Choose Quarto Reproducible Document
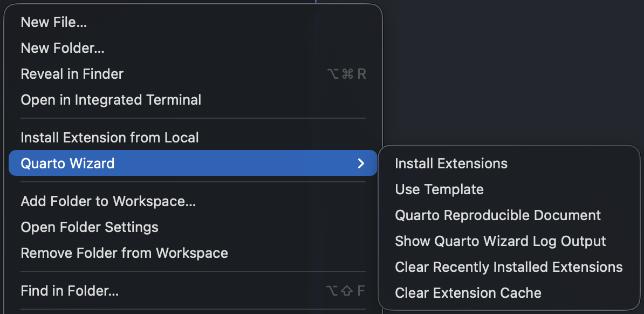The height and width of the screenshot is (314, 644). click(498, 215)
